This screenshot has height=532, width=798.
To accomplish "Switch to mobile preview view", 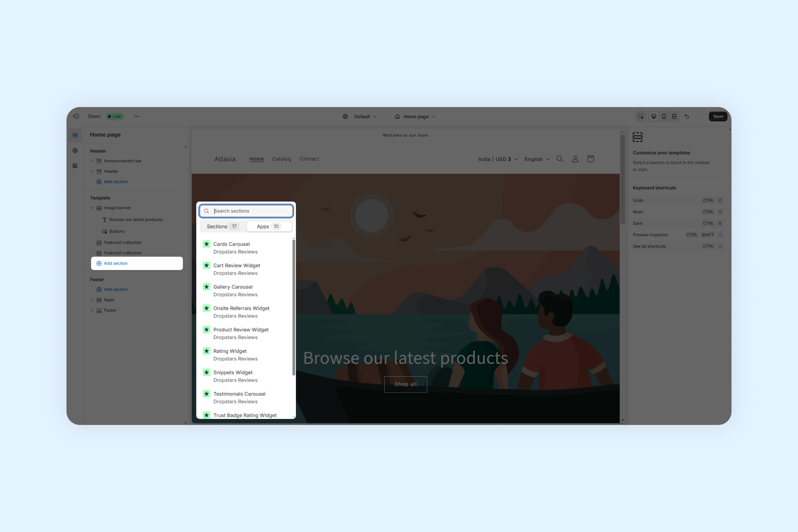I will (x=664, y=116).
